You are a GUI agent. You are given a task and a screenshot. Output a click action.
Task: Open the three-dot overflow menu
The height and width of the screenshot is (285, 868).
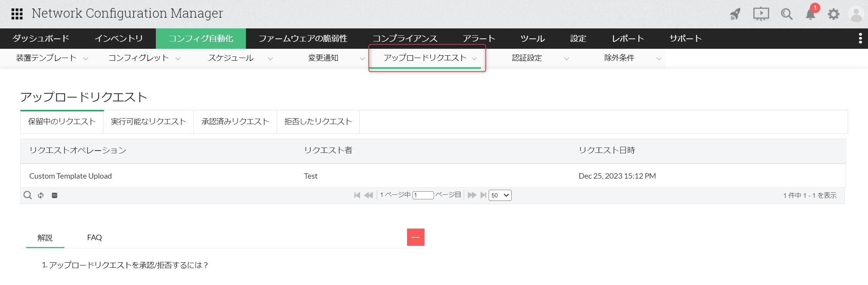click(x=860, y=38)
